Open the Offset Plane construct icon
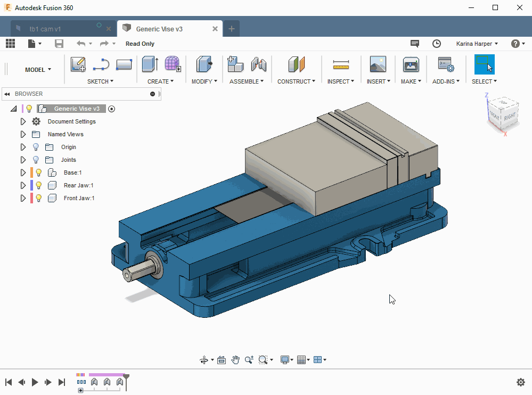532x395 pixels. 296,64
